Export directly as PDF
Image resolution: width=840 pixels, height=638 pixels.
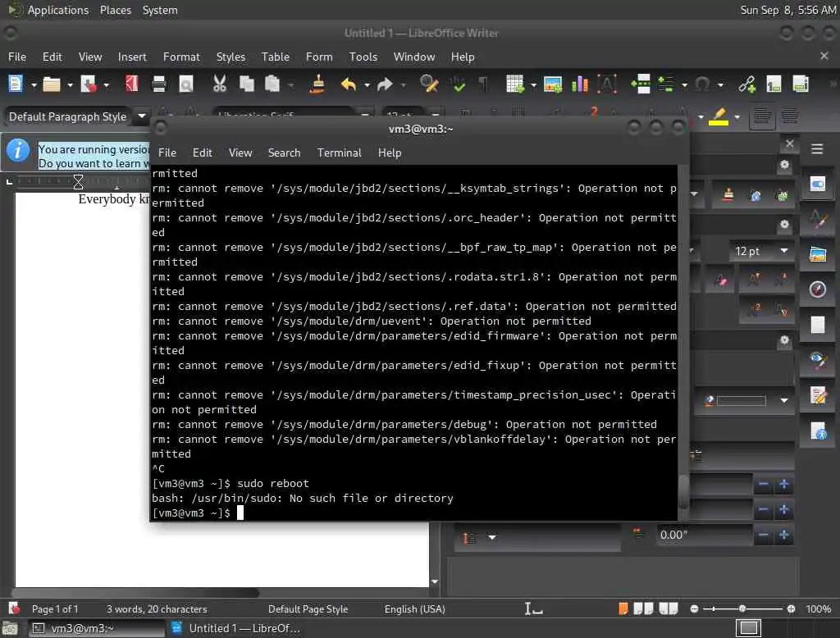[x=132, y=84]
